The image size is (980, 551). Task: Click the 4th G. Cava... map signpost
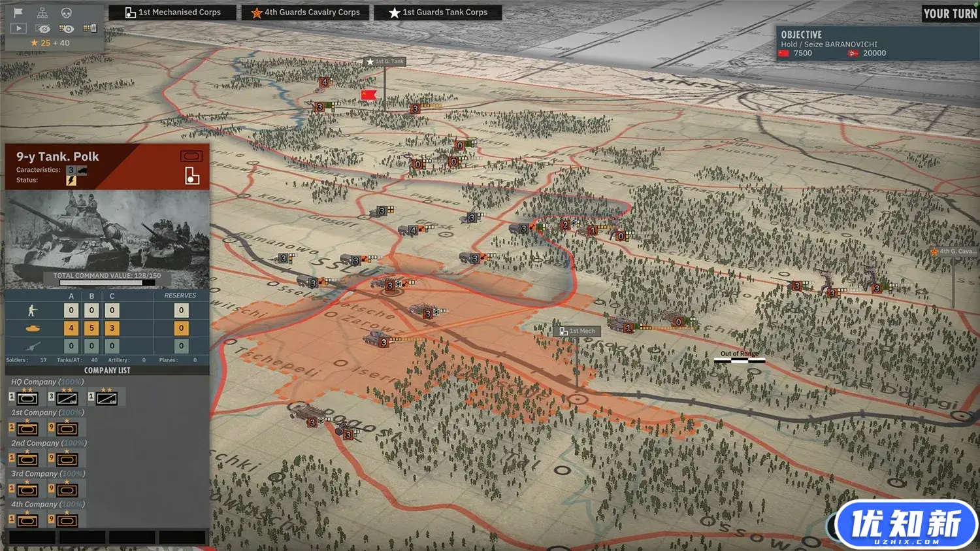(955, 251)
